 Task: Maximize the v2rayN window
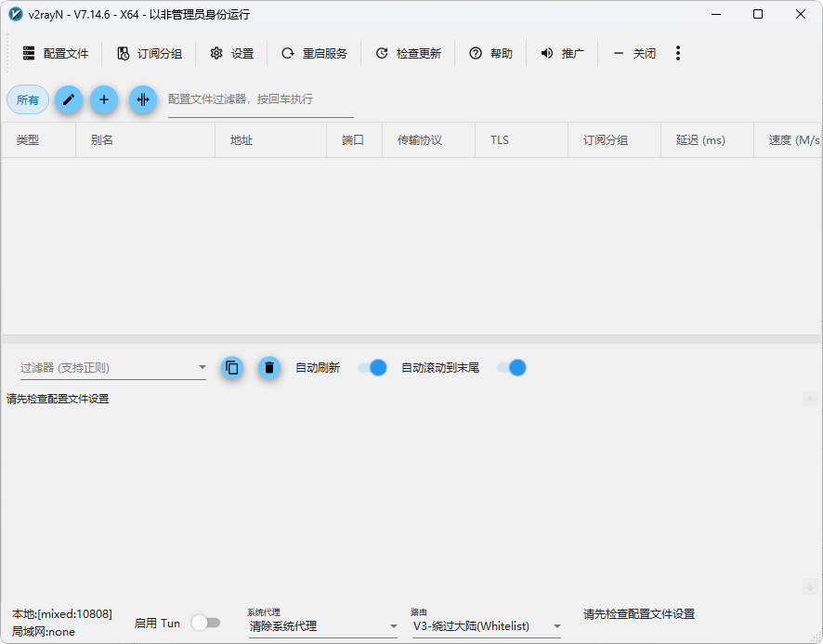(758, 14)
